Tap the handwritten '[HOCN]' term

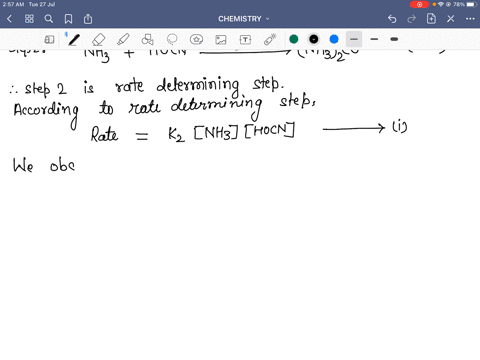pos(270,130)
